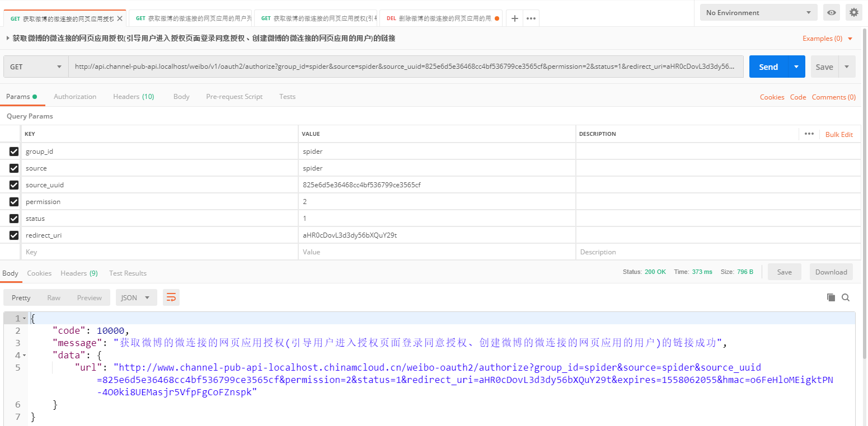The width and height of the screenshot is (868, 426).
Task: Collapse the JSON root at line 1
Action: click(24, 318)
